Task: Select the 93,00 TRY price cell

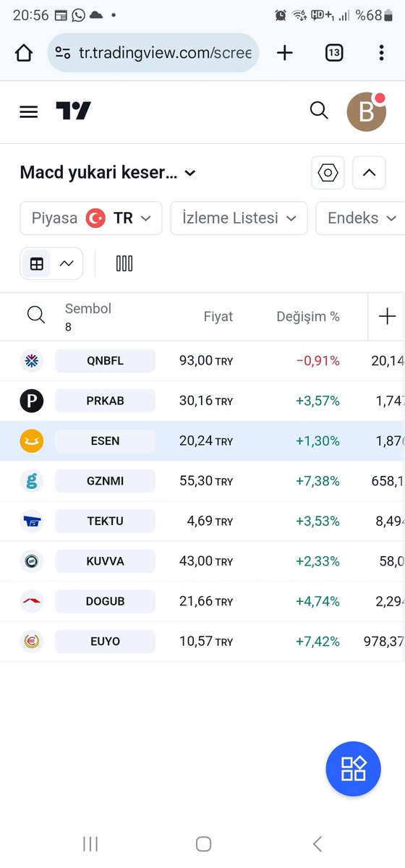Action: tap(206, 360)
